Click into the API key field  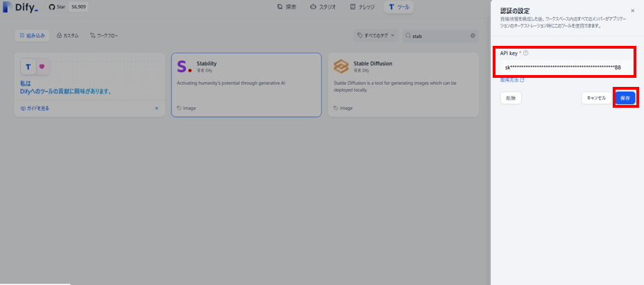point(564,67)
